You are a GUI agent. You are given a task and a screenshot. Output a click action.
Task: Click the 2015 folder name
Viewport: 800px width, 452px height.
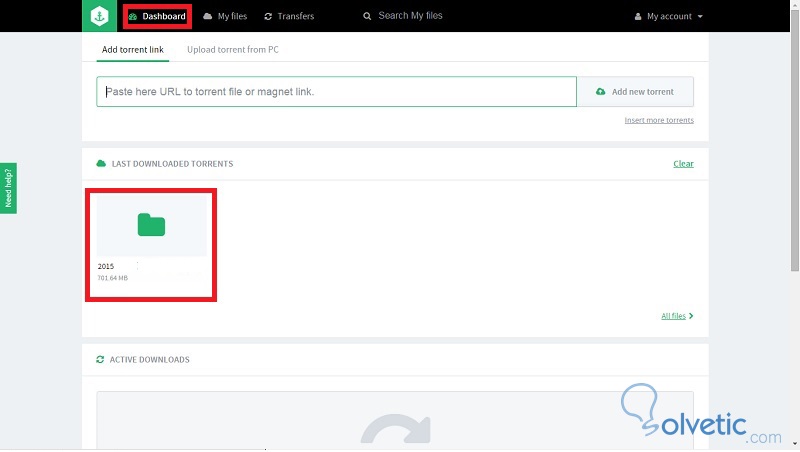coord(106,266)
